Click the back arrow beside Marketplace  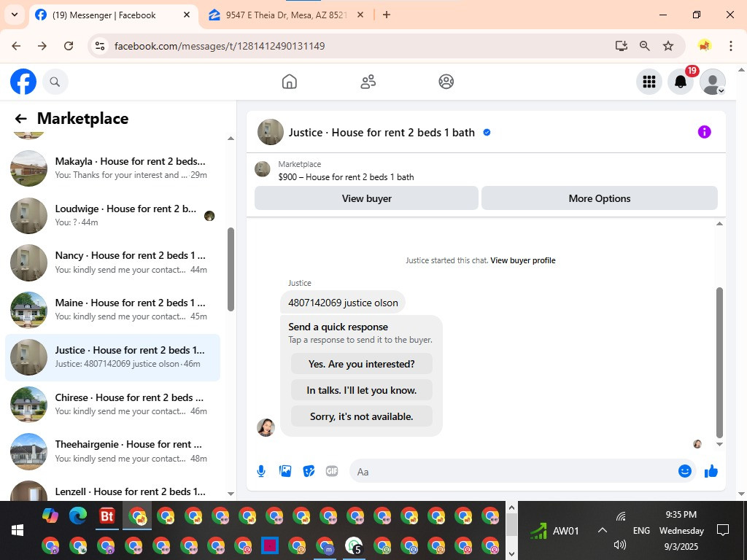[20, 119]
